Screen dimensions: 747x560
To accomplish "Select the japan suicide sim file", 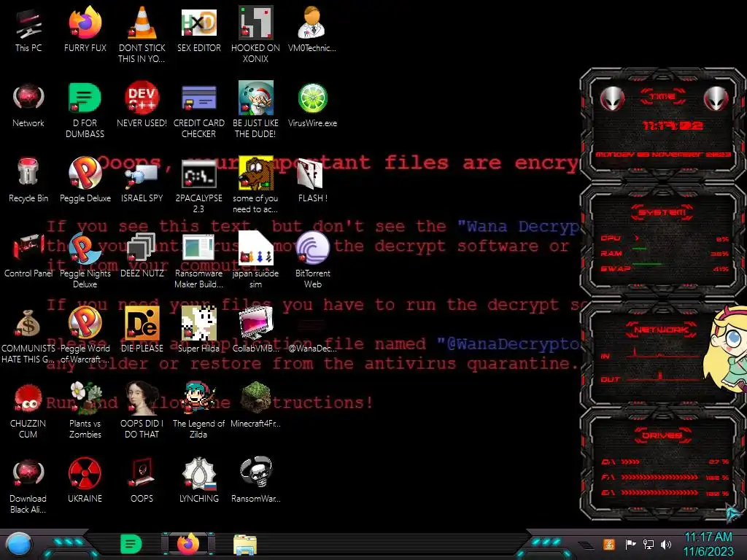I will pos(256,248).
